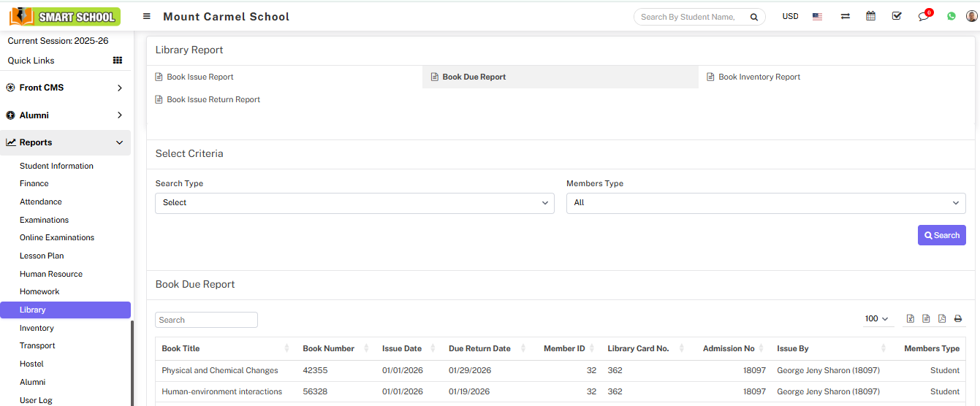The image size is (980, 406).
Task: Switch to Book Inventory Report tab
Action: (759, 77)
